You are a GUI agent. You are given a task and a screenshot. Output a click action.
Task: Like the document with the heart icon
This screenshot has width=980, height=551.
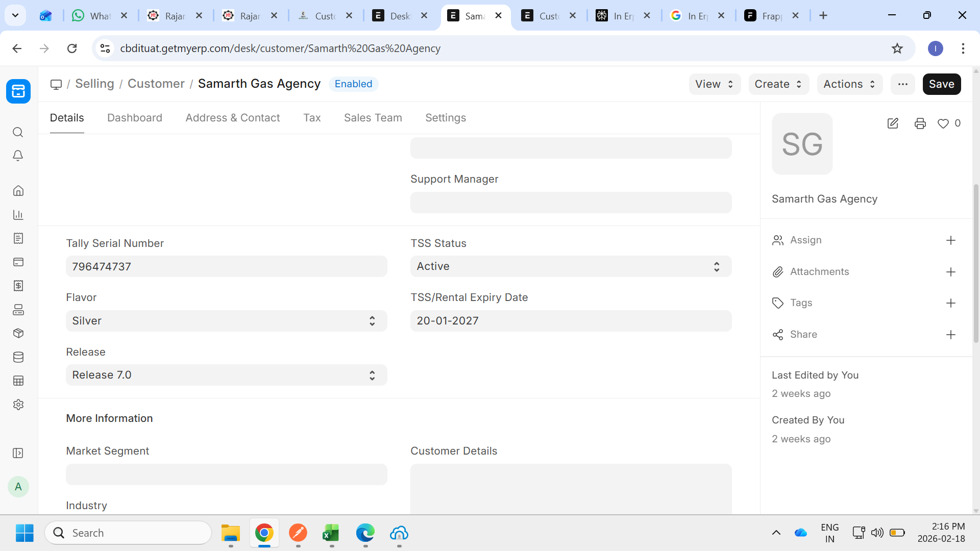click(943, 123)
